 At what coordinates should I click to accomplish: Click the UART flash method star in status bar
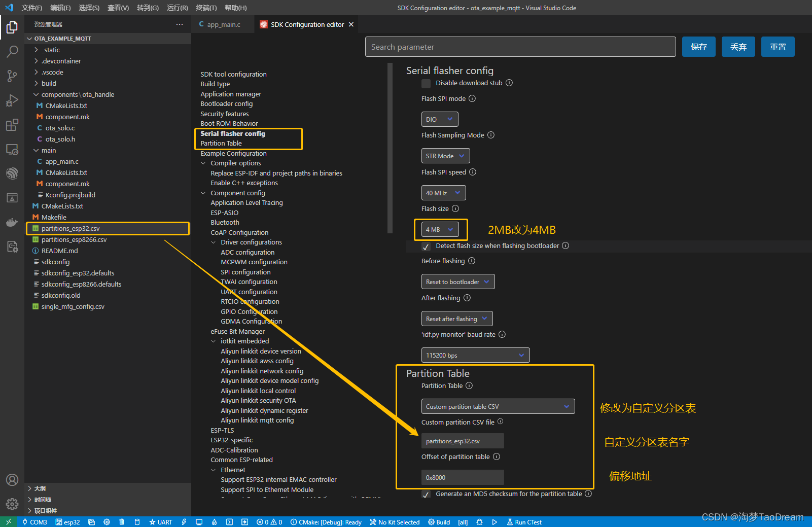(x=160, y=522)
